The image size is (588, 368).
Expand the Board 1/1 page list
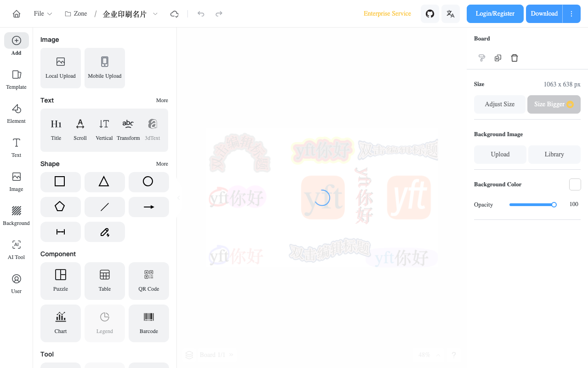[x=217, y=355]
